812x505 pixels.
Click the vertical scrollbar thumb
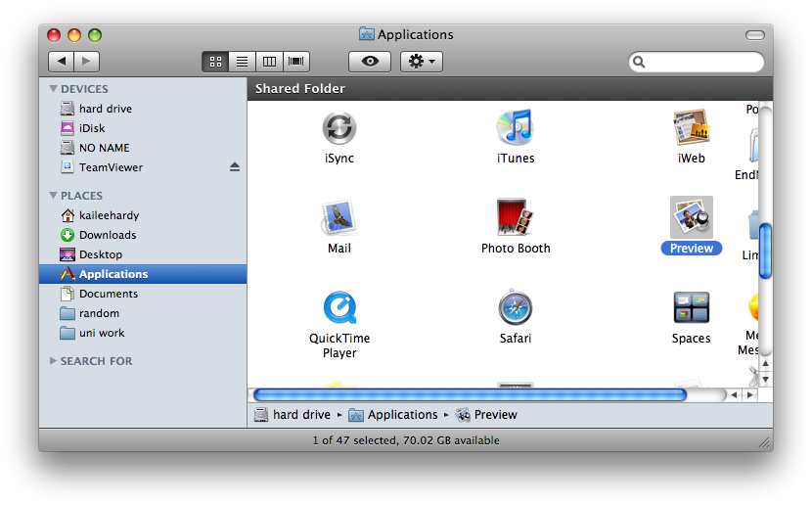click(765, 252)
